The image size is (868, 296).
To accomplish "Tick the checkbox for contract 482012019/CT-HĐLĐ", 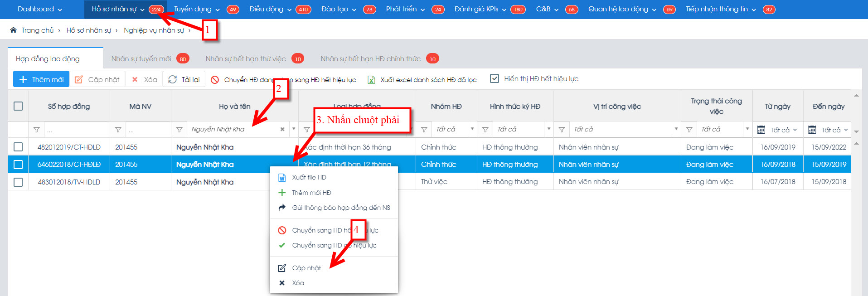I will pyautogui.click(x=18, y=147).
